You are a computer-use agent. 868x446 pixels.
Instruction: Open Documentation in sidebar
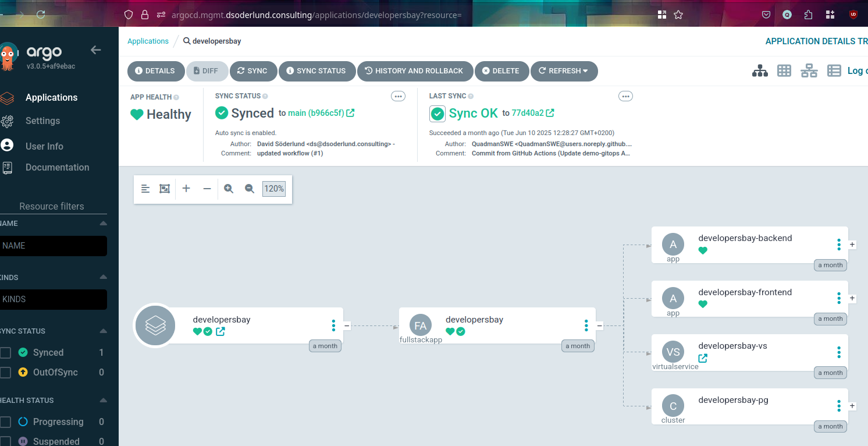[x=57, y=168]
